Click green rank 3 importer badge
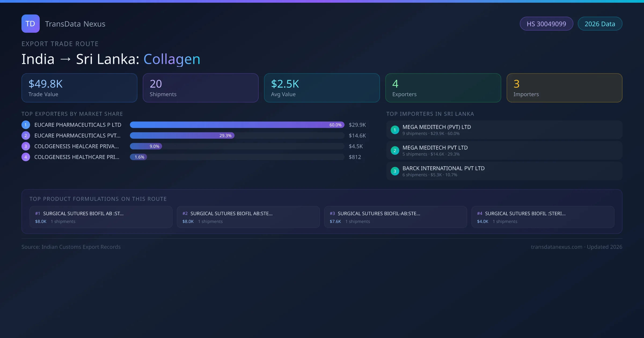The image size is (644, 338). pyautogui.click(x=395, y=171)
